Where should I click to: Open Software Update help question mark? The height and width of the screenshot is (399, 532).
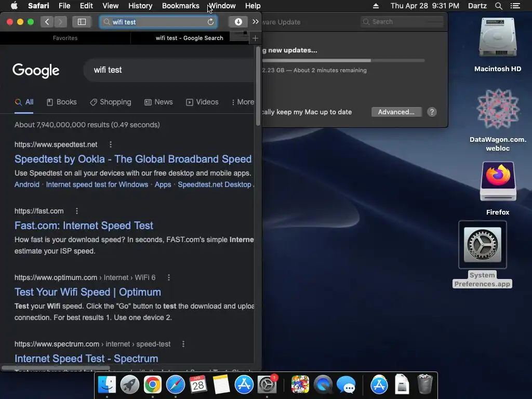[432, 112]
